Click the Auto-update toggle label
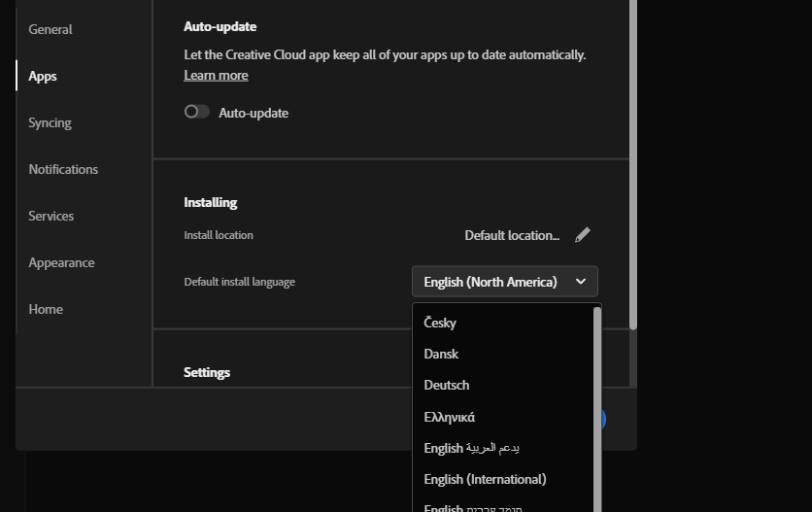 254,113
